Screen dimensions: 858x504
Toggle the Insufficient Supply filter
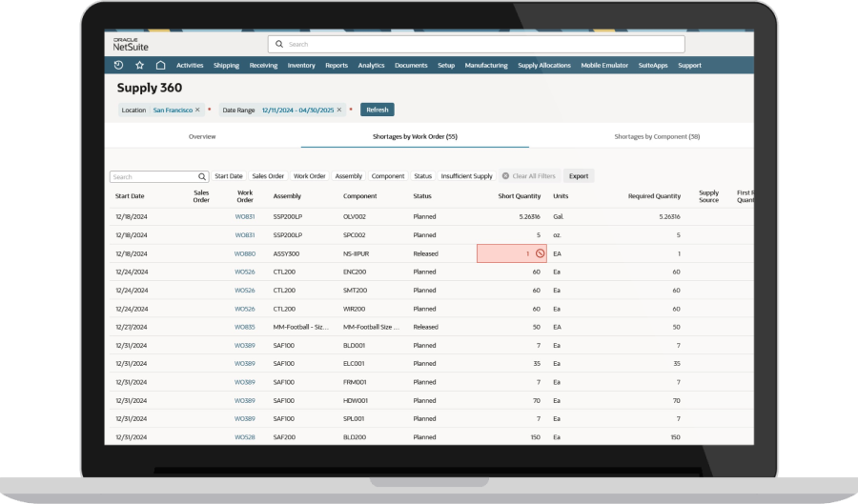coord(466,176)
